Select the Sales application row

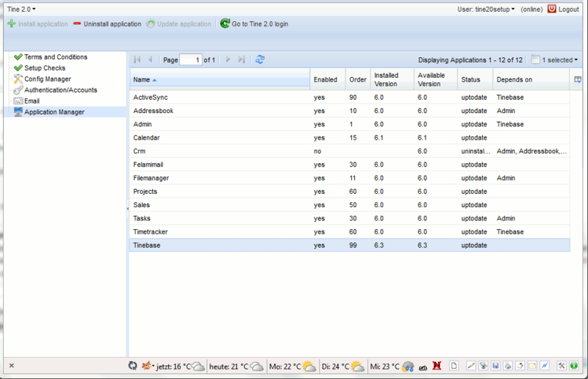[x=350, y=205]
